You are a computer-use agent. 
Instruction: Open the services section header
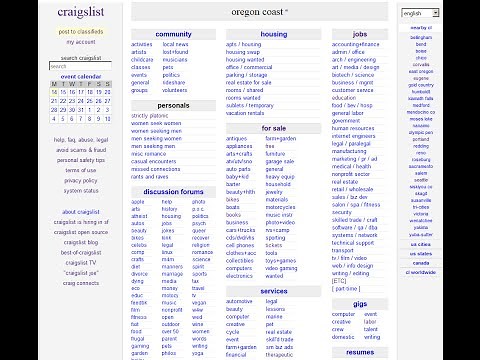(274, 291)
